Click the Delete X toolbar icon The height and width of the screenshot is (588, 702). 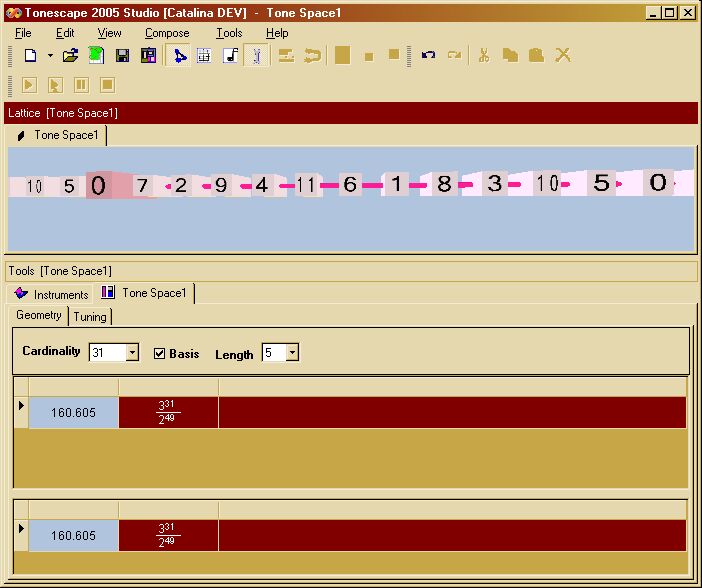[563, 56]
